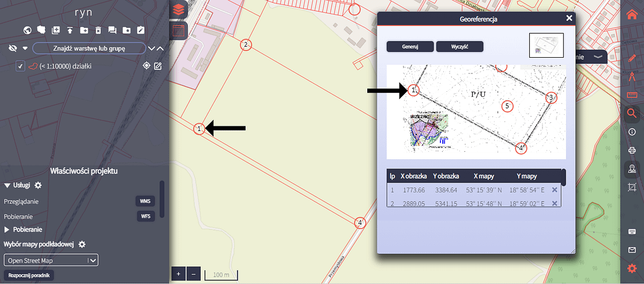Open dropdown arrow next to eye icon
This screenshot has height=284, width=644.
(25, 48)
